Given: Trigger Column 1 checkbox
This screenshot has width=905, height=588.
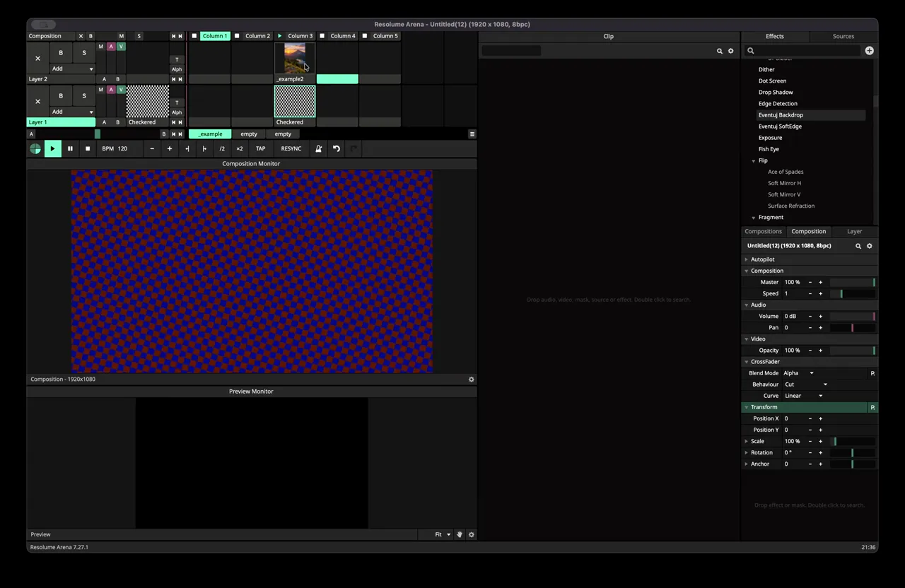Looking at the screenshot, I should pos(194,36).
